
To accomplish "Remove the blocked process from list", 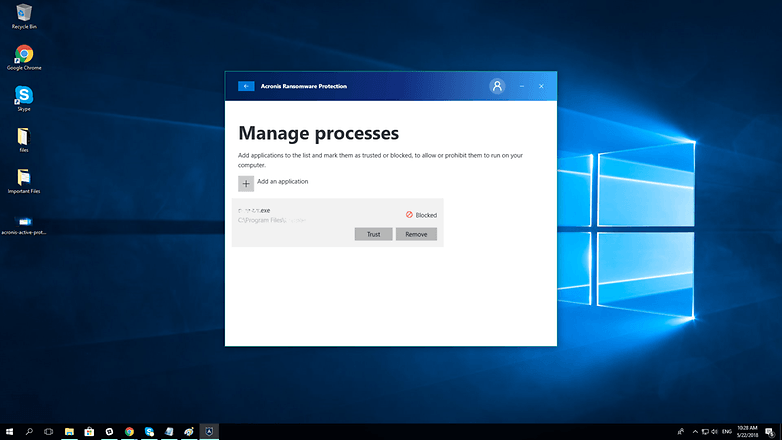I will [416, 234].
